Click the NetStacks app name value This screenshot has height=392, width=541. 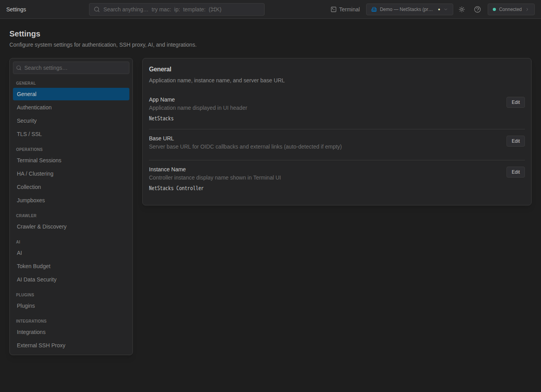click(x=161, y=118)
